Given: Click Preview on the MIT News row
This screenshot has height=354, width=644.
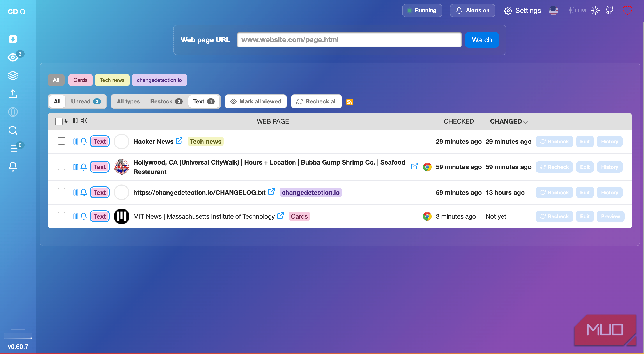Looking at the screenshot, I should point(610,216).
